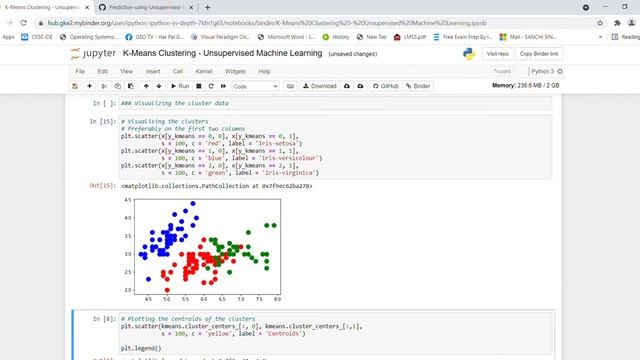Move selected cell up
The image size is (640, 360).
146,86
